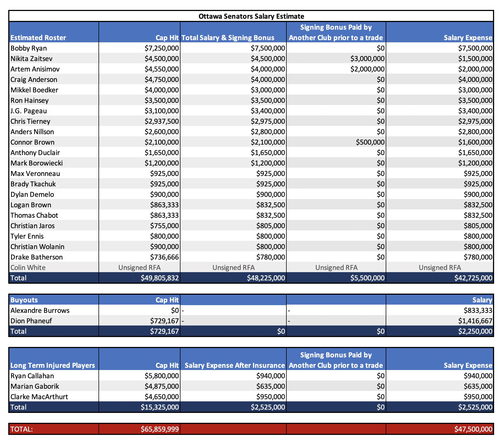The image size is (504, 447).
Task: Click Christian Wolanin's cap hit $900,000
Action: click(x=139, y=247)
